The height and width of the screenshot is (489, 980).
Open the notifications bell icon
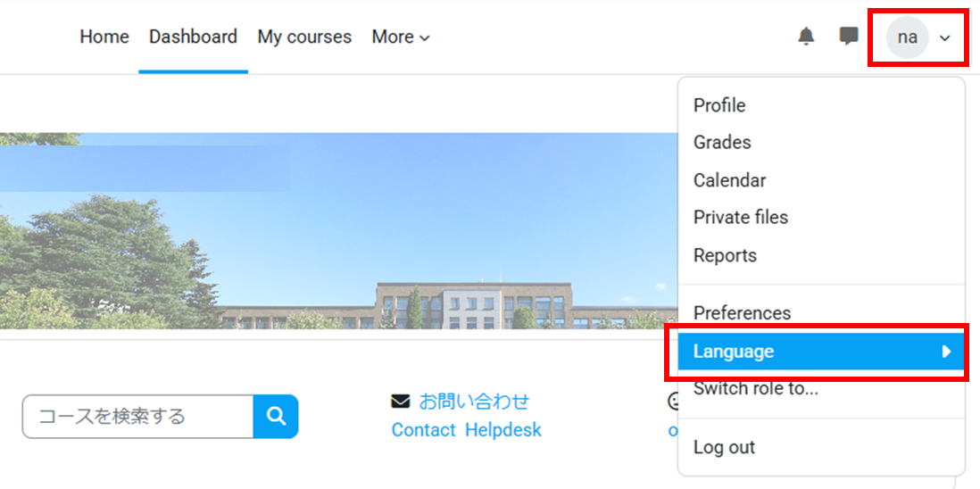806,37
